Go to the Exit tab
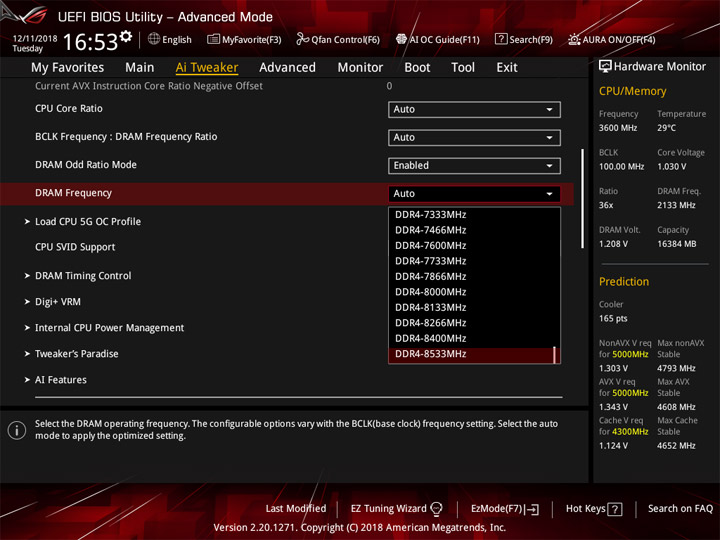This screenshot has height=540, width=720. [507, 68]
